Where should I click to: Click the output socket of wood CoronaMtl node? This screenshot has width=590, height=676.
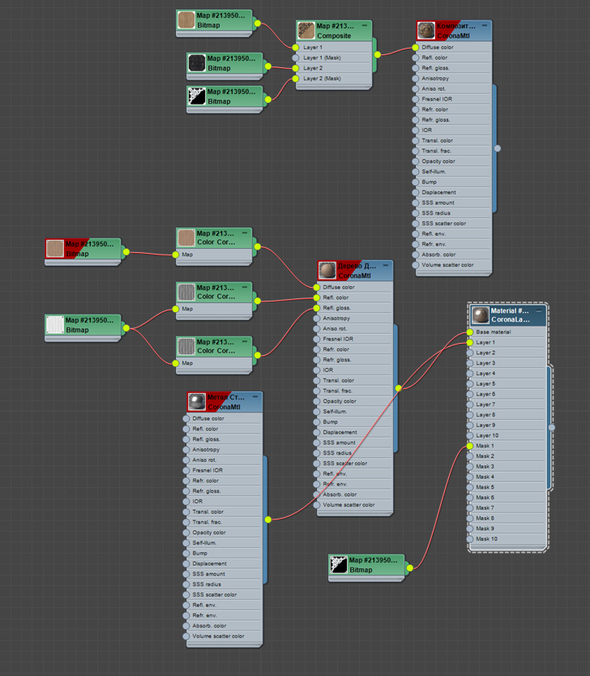pos(399,388)
